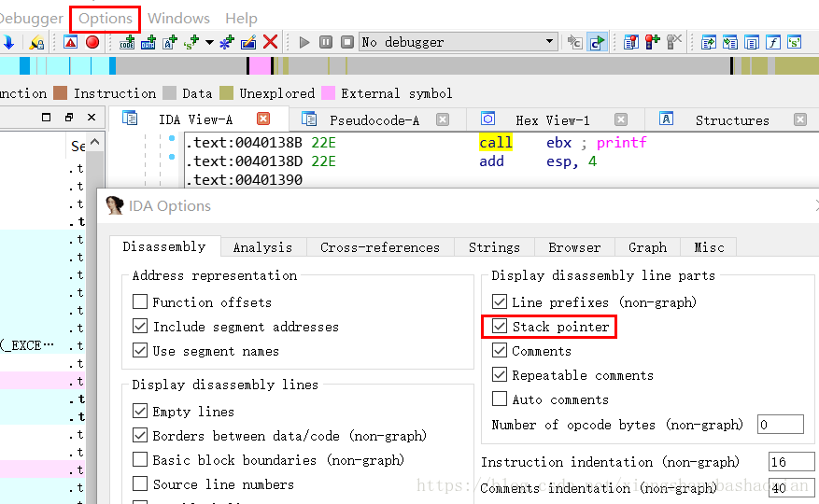Open the 'No debugger' selection dropdown

[x=459, y=42]
